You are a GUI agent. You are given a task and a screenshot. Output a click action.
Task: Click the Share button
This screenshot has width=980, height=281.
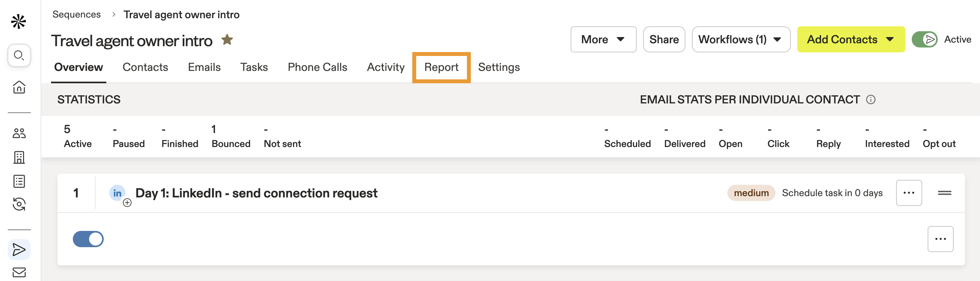click(664, 40)
